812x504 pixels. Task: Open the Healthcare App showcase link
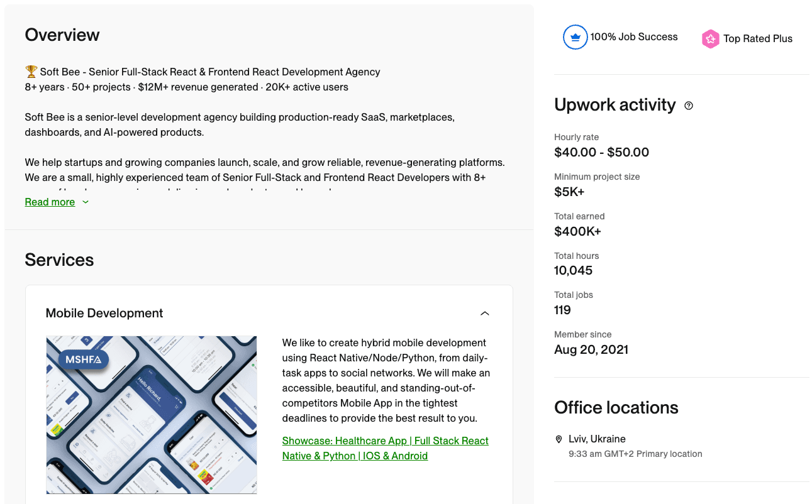click(385, 447)
